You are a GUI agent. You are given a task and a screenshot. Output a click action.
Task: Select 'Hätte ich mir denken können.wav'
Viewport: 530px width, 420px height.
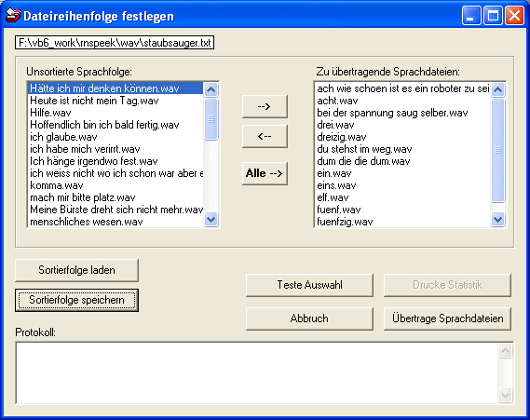pyautogui.click(x=116, y=88)
